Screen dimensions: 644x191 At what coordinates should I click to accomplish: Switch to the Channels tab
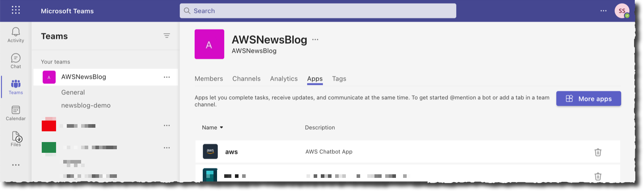pyautogui.click(x=246, y=79)
